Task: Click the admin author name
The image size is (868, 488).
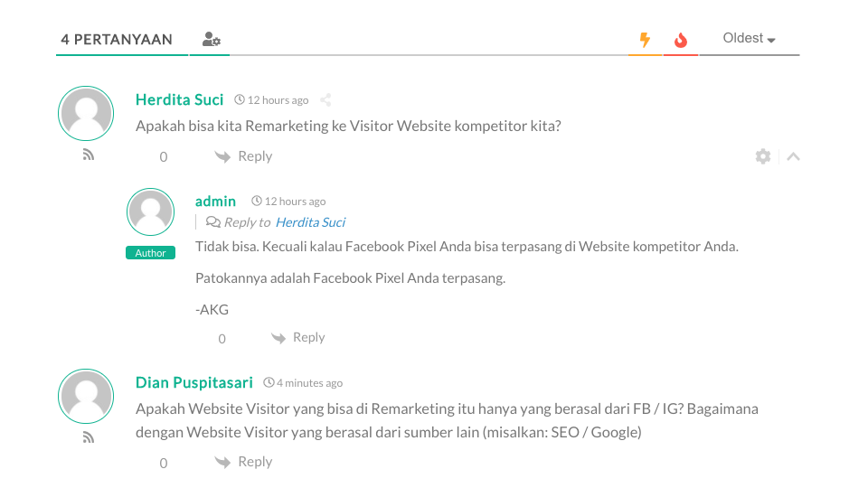Action: (x=215, y=201)
